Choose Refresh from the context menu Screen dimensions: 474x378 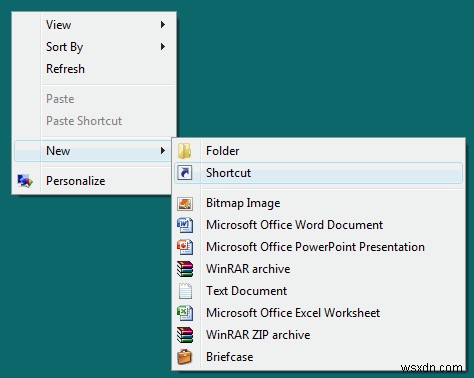click(93, 69)
